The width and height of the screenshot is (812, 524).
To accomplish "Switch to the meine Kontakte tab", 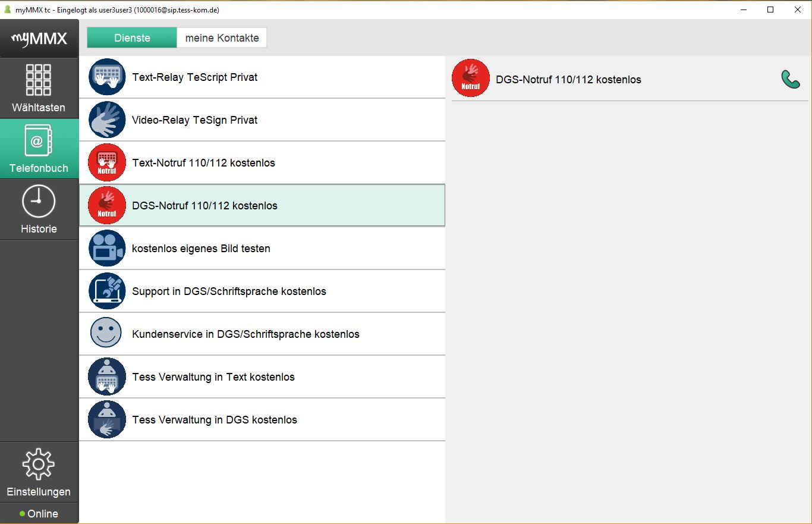I will click(222, 37).
